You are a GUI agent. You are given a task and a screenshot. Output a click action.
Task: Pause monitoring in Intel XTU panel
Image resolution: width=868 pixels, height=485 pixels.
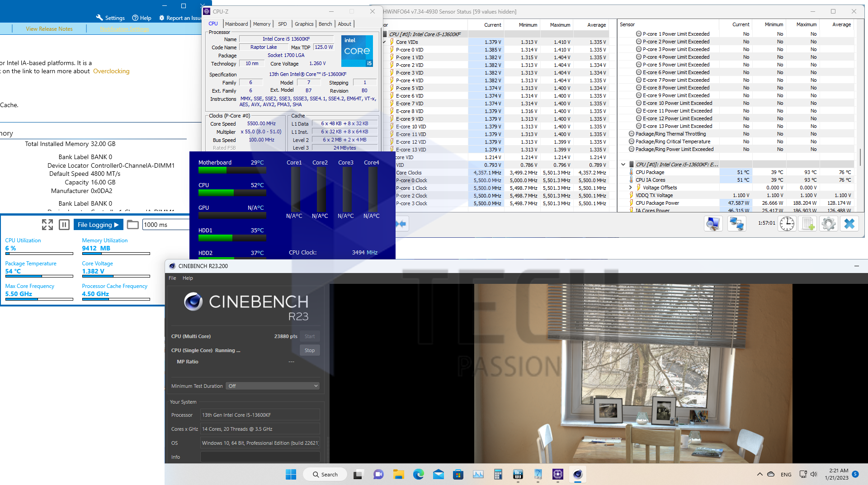tap(64, 225)
